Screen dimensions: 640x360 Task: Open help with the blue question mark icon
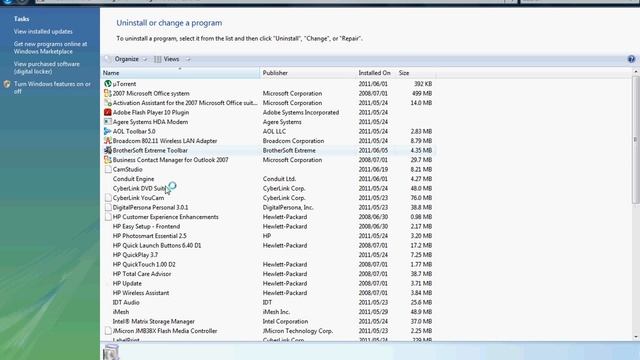(631, 59)
